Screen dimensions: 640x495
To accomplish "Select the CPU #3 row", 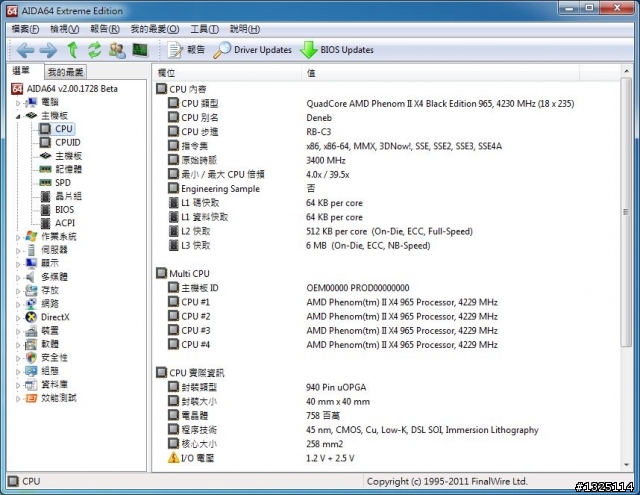I will [333, 331].
